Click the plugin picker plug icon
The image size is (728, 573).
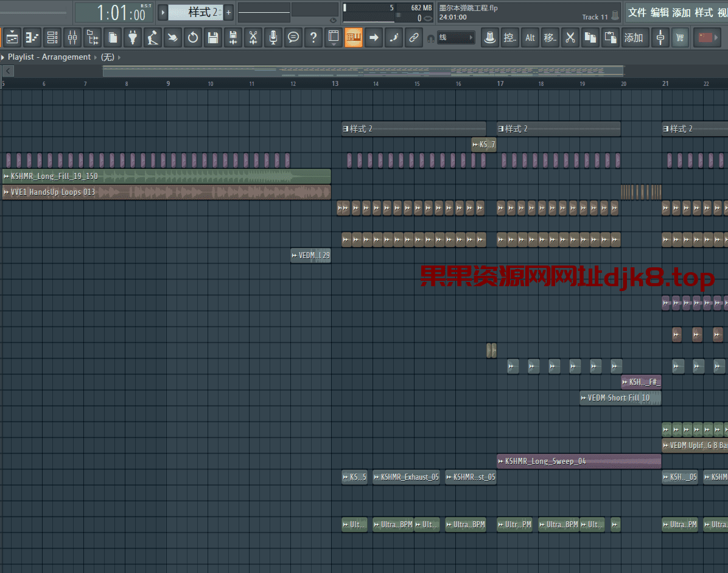pos(133,38)
